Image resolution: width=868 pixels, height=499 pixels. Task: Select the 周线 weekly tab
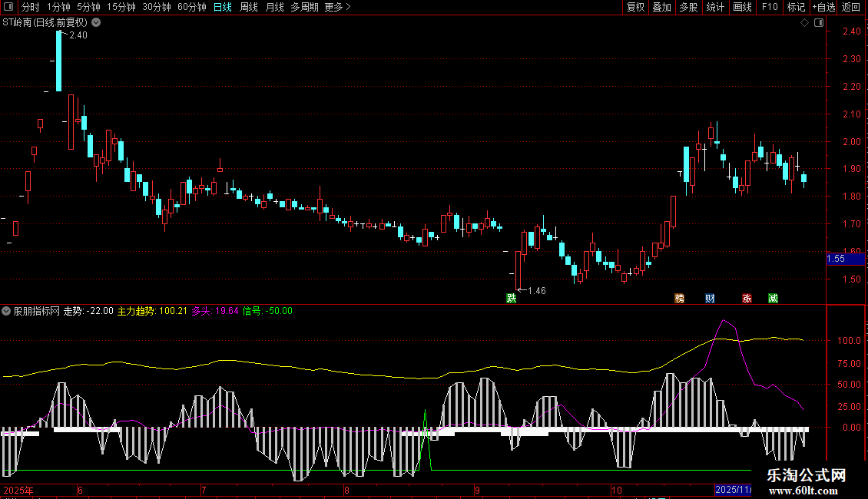pyautogui.click(x=249, y=7)
